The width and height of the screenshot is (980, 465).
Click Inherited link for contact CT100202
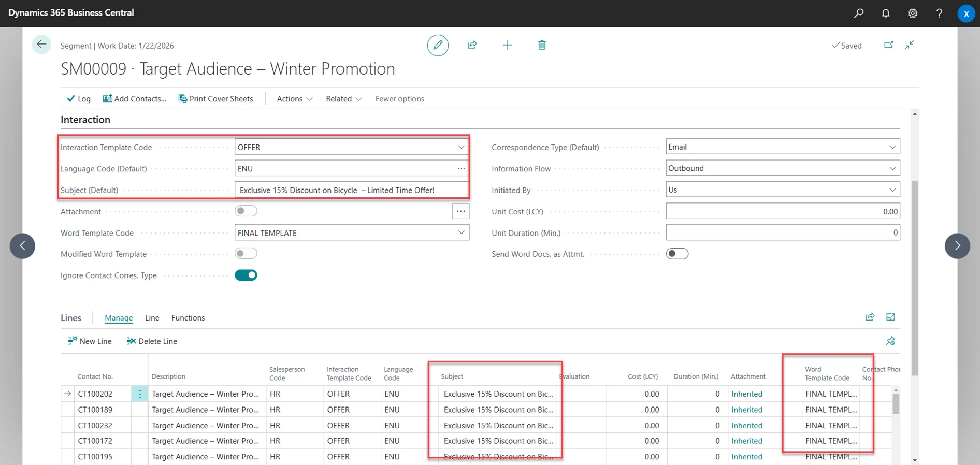coord(746,394)
